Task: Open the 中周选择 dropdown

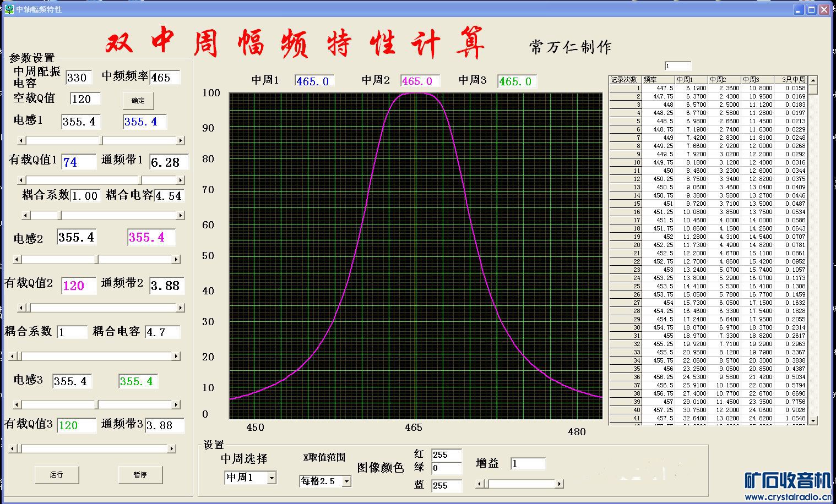Action: (x=271, y=478)
